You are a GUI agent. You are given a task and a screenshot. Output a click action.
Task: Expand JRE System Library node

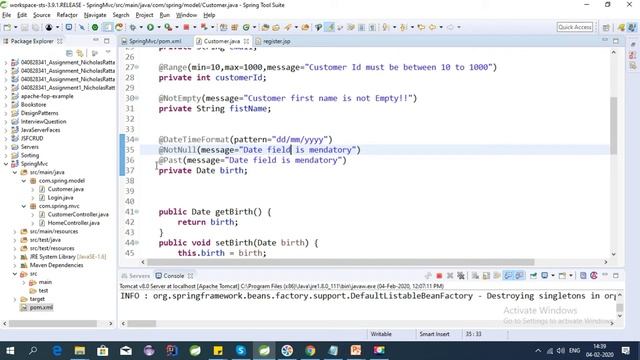point(15,257)
